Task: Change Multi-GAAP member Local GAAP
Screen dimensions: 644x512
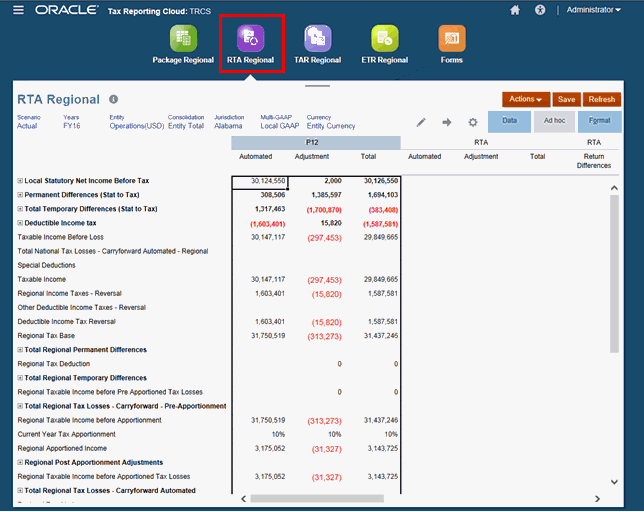Action: click(x=280, y=126)
